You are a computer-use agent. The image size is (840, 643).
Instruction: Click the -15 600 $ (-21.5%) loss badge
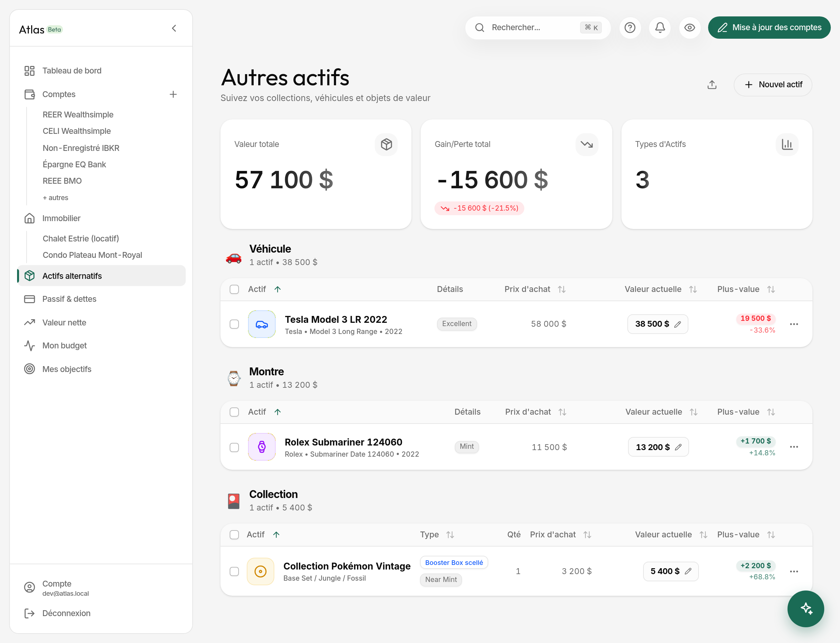pyautogui.click(x=479, y=208)
